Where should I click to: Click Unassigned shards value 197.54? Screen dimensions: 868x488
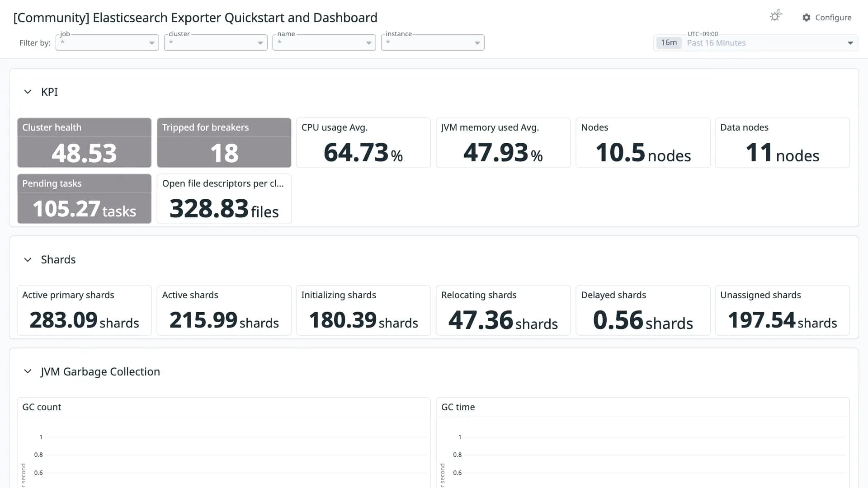pyautogui.click(x=761, y=320)
